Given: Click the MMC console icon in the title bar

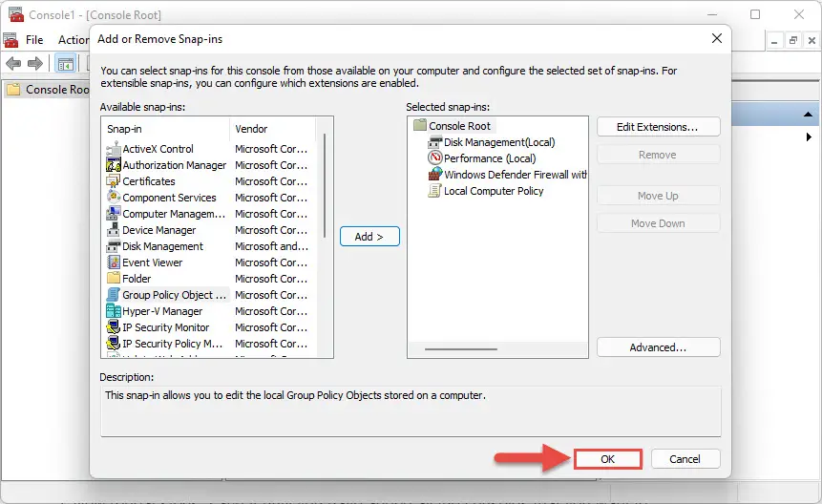Looking at the screenshot, I should [x=16, y=14].
